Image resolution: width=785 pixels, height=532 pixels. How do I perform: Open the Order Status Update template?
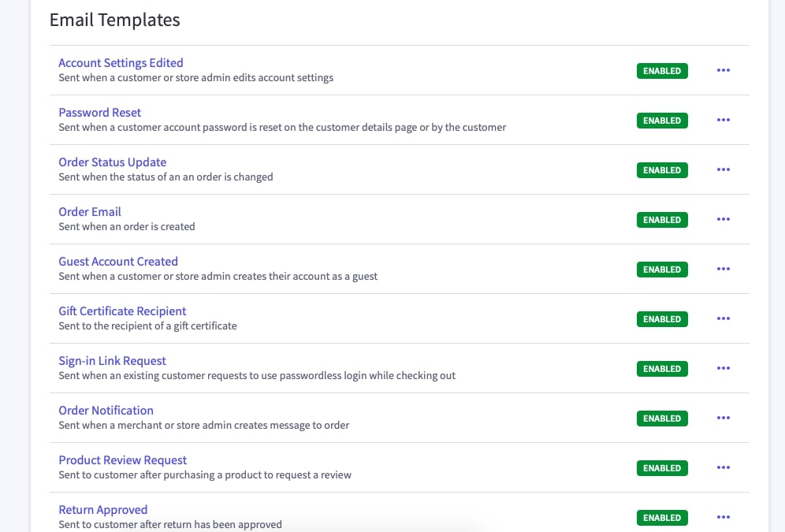[112, 162]
